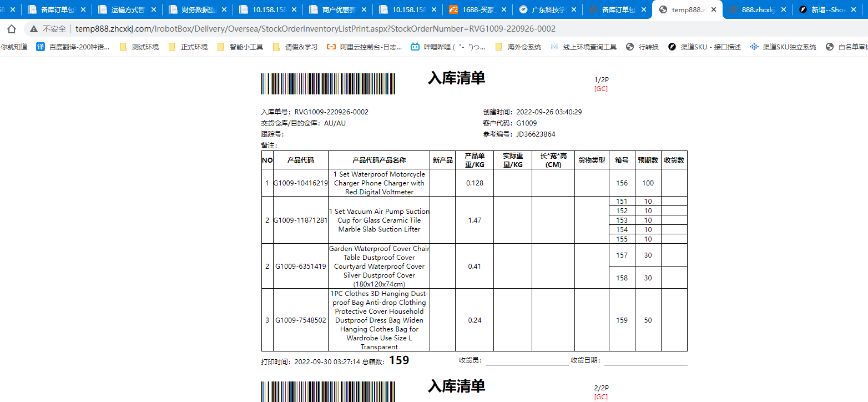Open the 请假&学习 bookmark folder
868x402 pixels.
pyautogui.click(x=295, y=47)
